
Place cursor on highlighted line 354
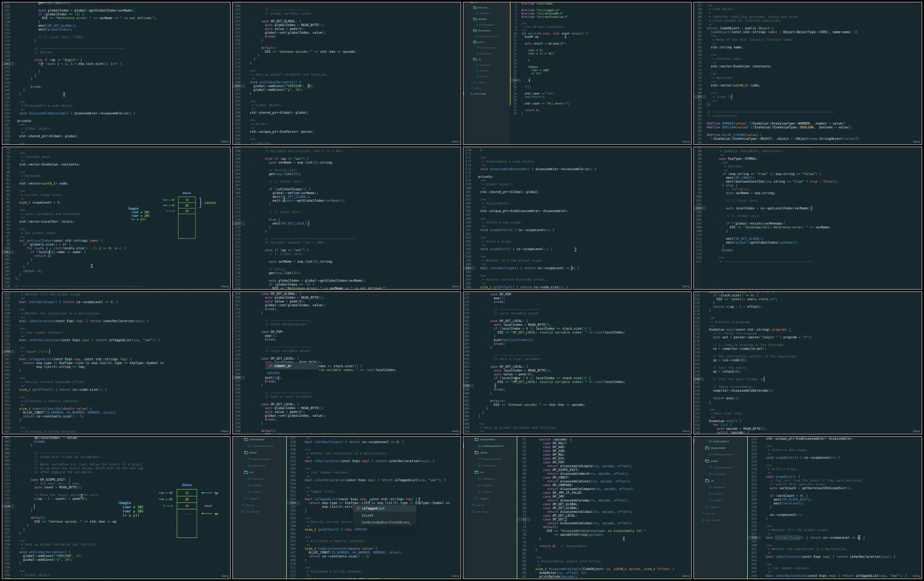(374, 503)
